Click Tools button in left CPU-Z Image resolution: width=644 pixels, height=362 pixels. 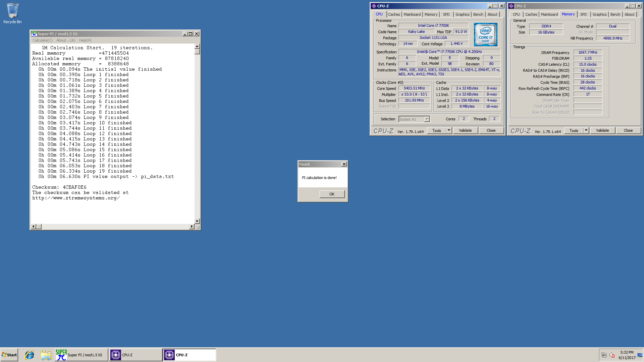pyautogui.click(x=436, y=131)
